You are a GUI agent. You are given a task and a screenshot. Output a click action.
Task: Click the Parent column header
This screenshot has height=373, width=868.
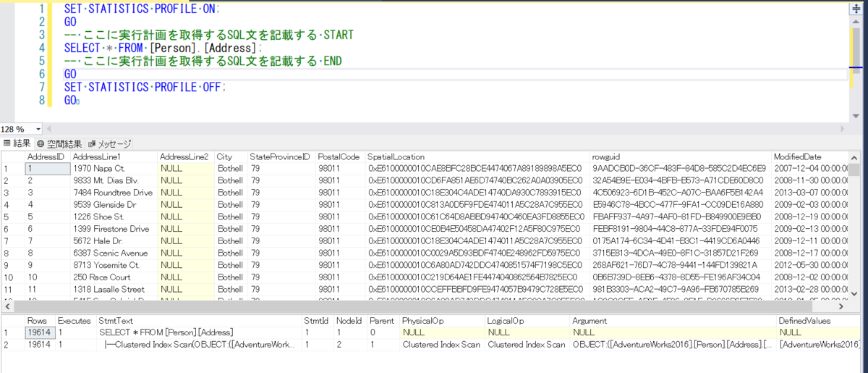(383, 320)
